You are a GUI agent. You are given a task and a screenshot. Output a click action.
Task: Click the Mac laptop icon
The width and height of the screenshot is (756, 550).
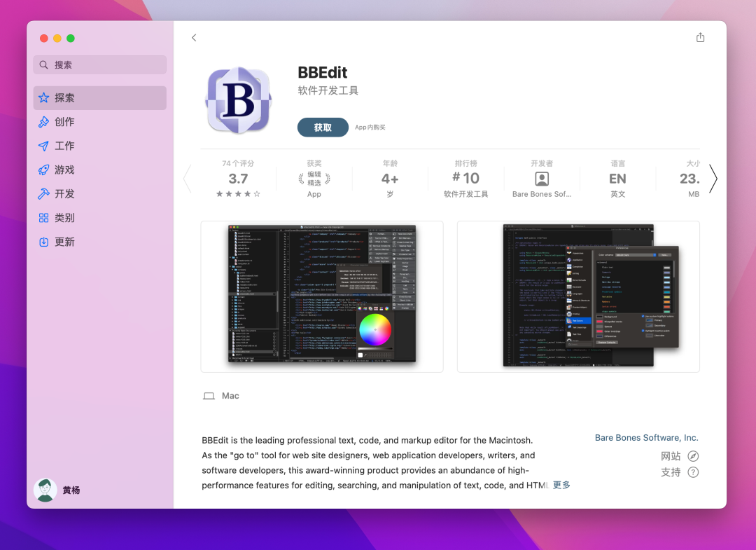(x=209, y=396)
